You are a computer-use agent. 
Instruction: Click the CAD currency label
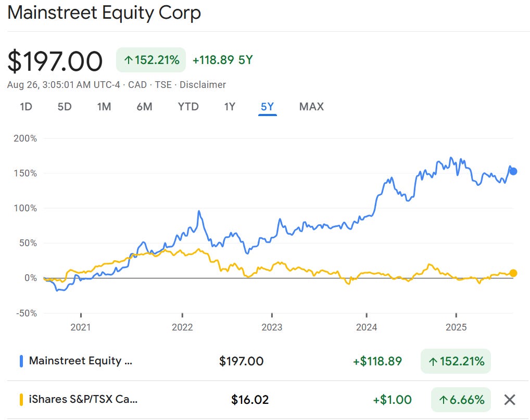(137, 84)
